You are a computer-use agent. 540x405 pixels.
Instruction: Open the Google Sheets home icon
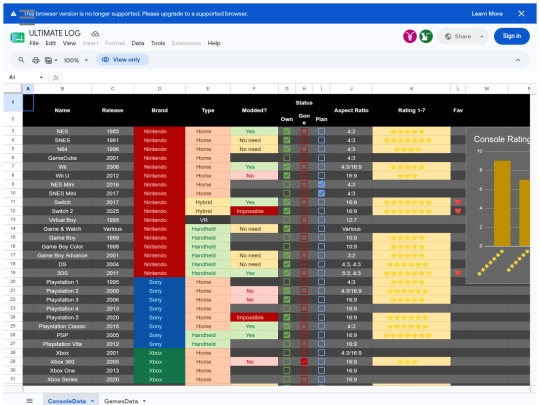point(17,37)
